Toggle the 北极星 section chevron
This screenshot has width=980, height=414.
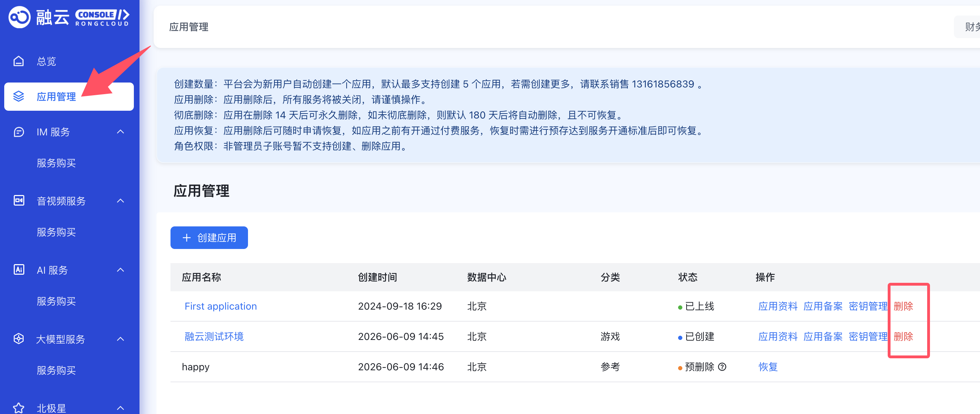click(x=120, y=408)
